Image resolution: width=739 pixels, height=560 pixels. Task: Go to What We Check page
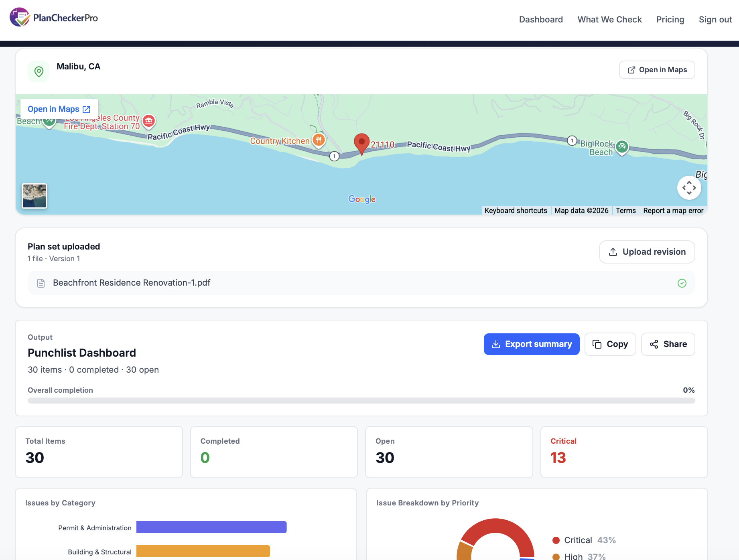click(609, 20)
